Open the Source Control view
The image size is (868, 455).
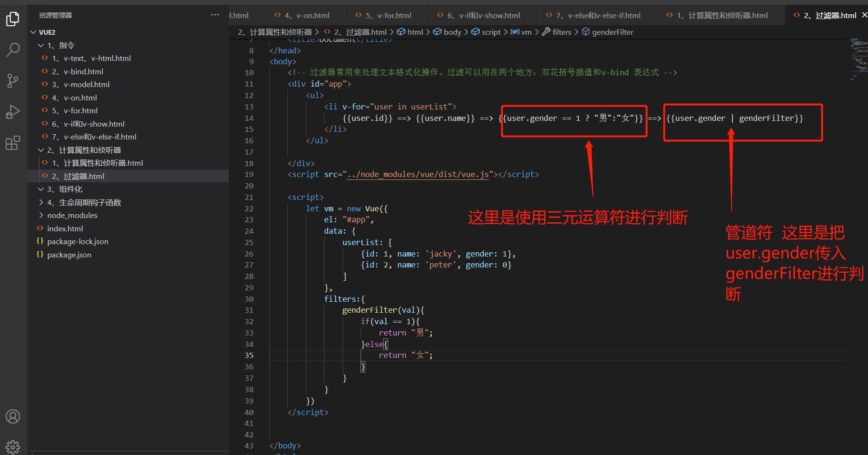tap(13, 81)
